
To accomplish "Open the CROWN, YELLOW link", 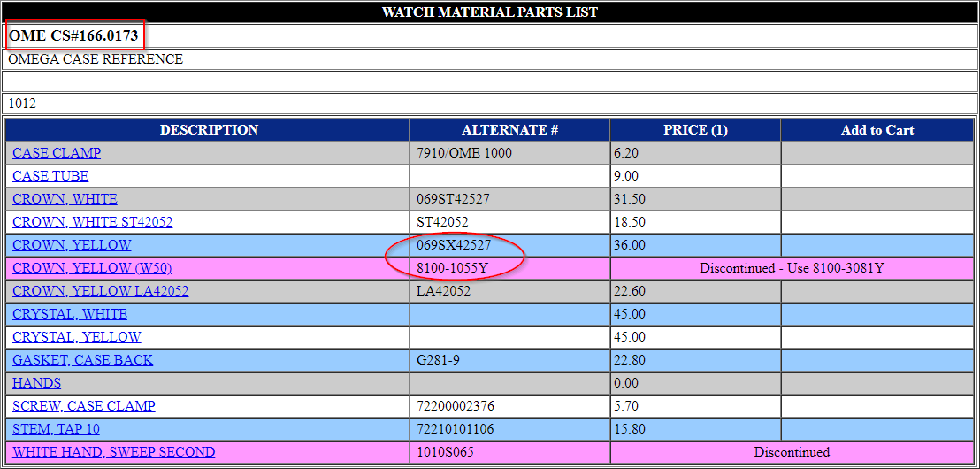I will (72, 245).
